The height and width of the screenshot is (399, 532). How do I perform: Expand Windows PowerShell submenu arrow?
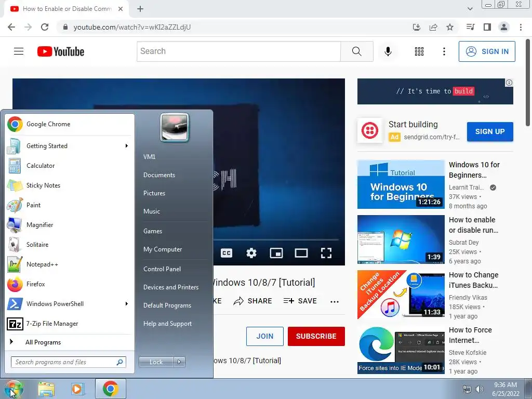tap(127, 303)
